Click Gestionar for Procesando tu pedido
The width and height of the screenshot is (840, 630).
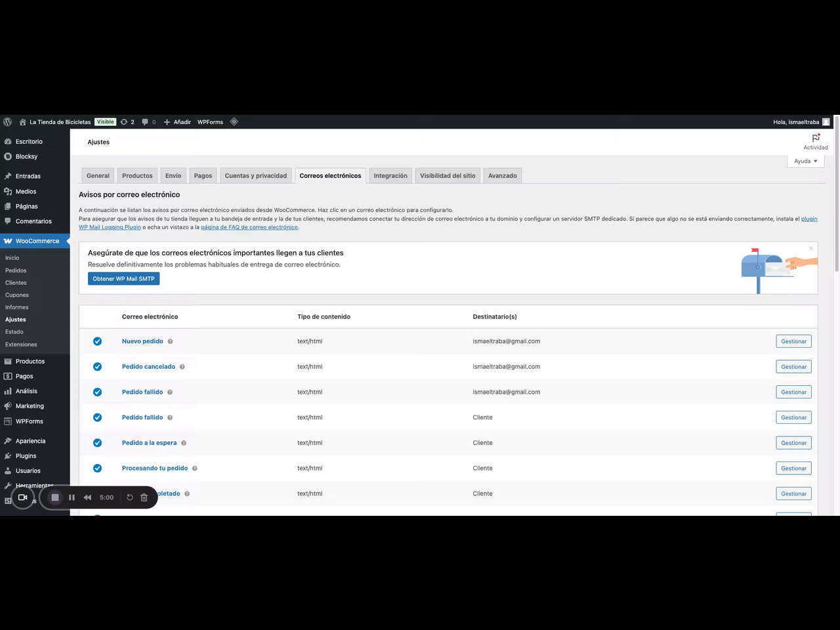coord(793,468)
